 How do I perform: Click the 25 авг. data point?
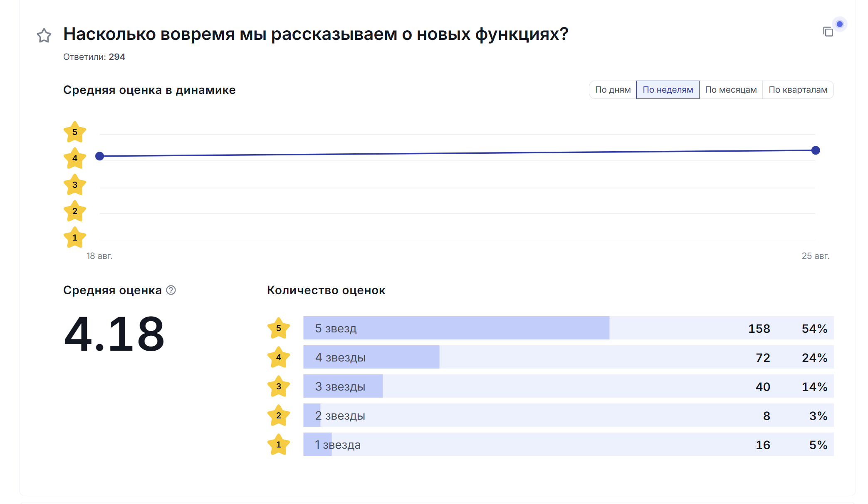[x=816, y=150]
